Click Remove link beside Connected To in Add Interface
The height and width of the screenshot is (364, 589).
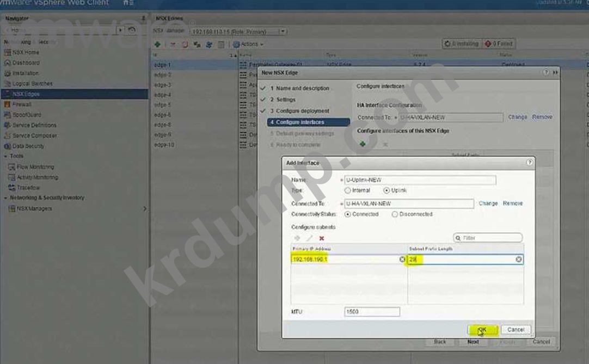click(513, 203)
